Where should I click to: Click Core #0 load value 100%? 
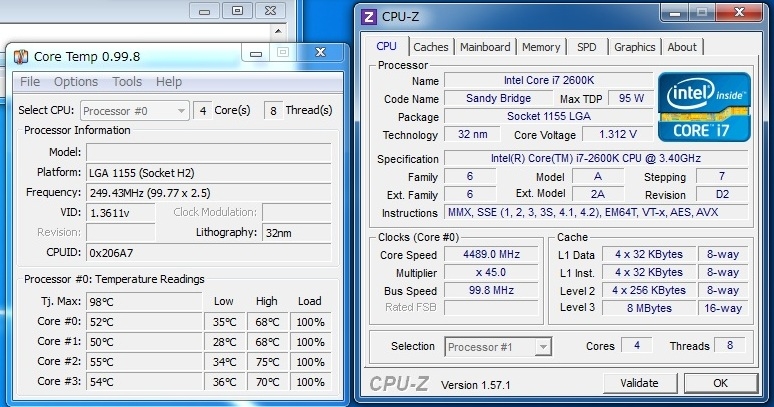coord(310,322)
